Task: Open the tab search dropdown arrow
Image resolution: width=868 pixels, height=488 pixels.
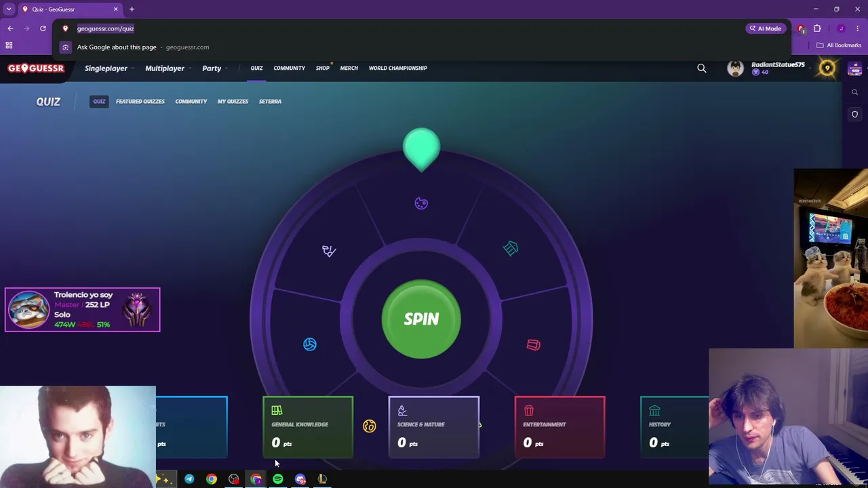Action: [9, 9]
